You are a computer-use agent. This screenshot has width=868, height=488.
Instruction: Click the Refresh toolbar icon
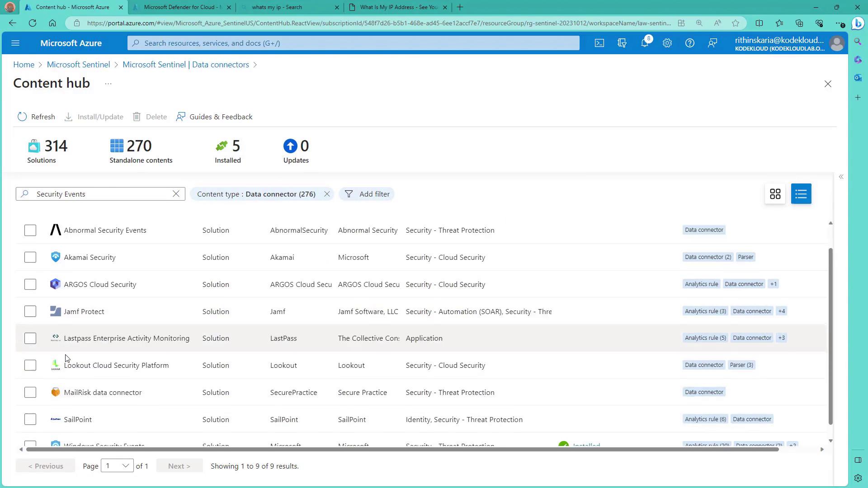coord(22,117)
